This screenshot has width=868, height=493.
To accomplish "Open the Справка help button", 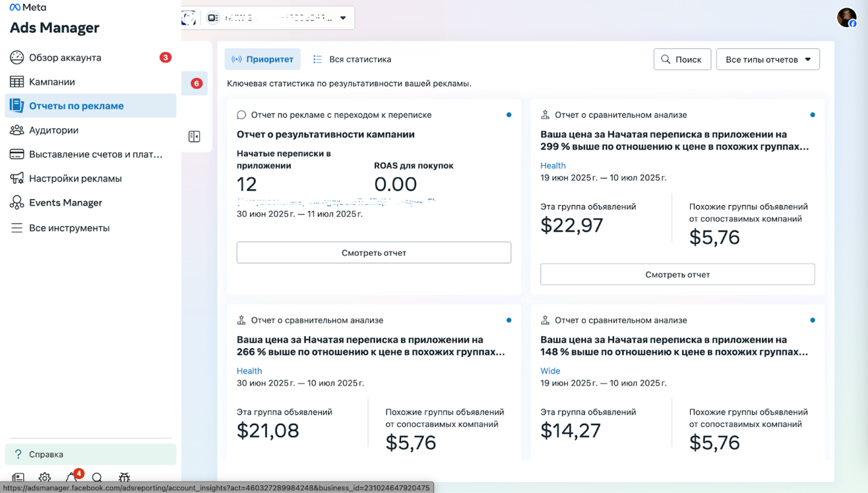I will (x=90, y=454).
